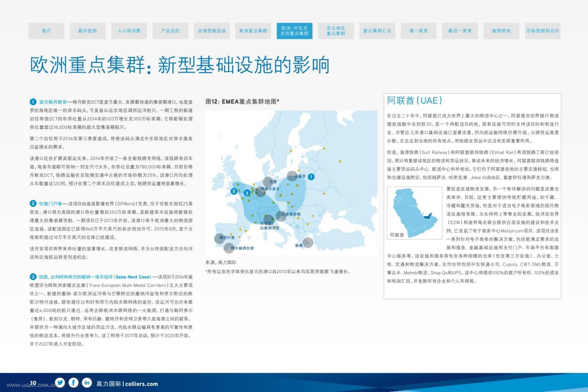Select the highlighted 欧洲、中东及非洲重点集群 tab
Viewport: 588px width, 392px height.
(x=294, y=31)
